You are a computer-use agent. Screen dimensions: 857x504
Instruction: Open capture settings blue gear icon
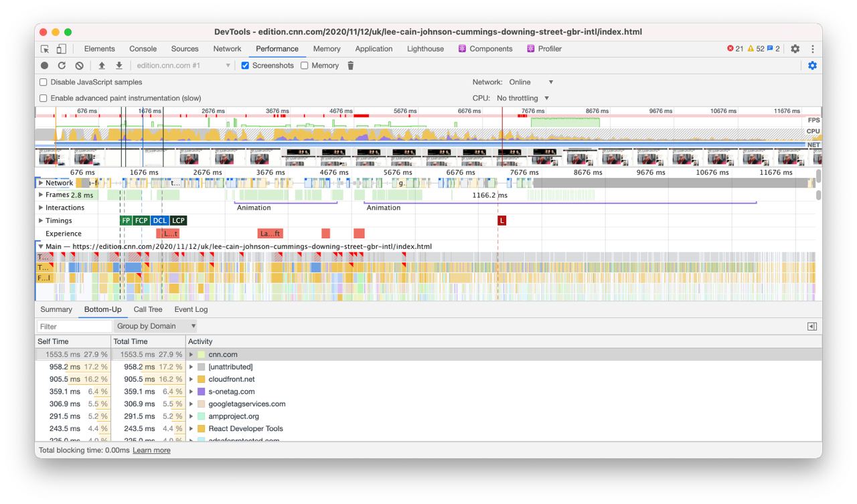(812, 66)
